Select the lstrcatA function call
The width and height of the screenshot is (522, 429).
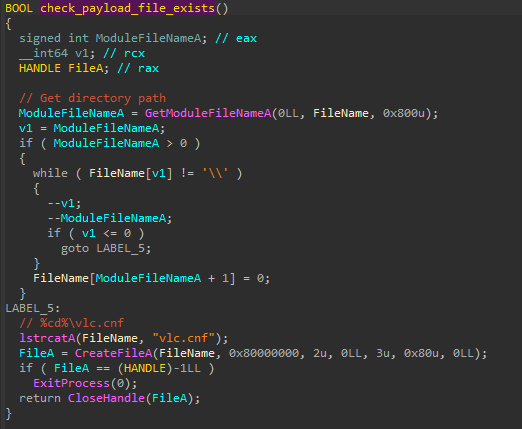pyautogui.click(x=47, y=338)
